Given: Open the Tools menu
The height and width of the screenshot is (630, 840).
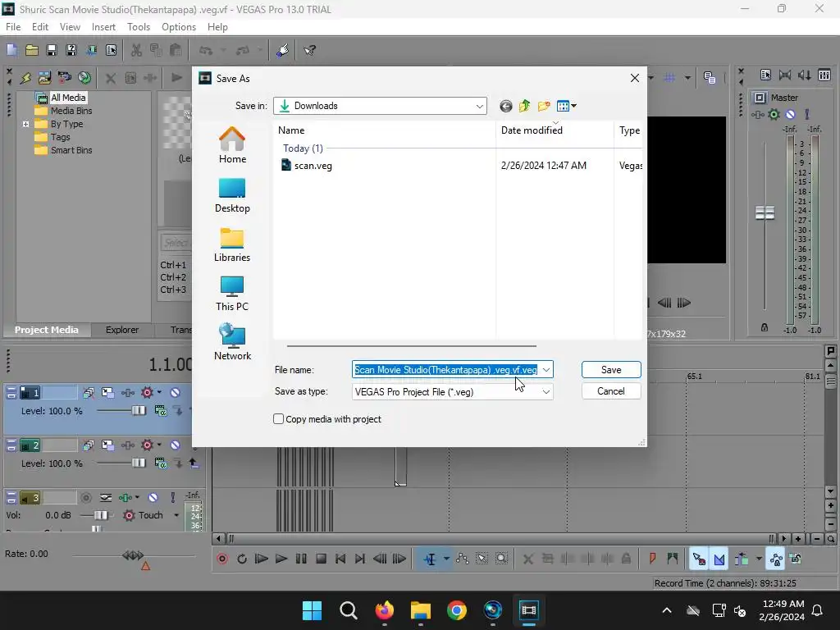Looking at the screenshot, I should point(138,27).
